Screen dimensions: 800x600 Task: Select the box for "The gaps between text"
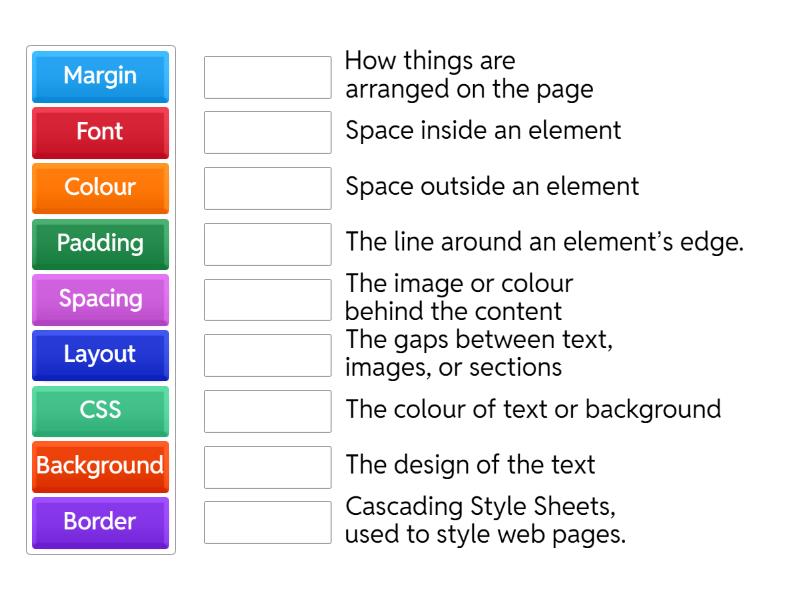(267, 355)
